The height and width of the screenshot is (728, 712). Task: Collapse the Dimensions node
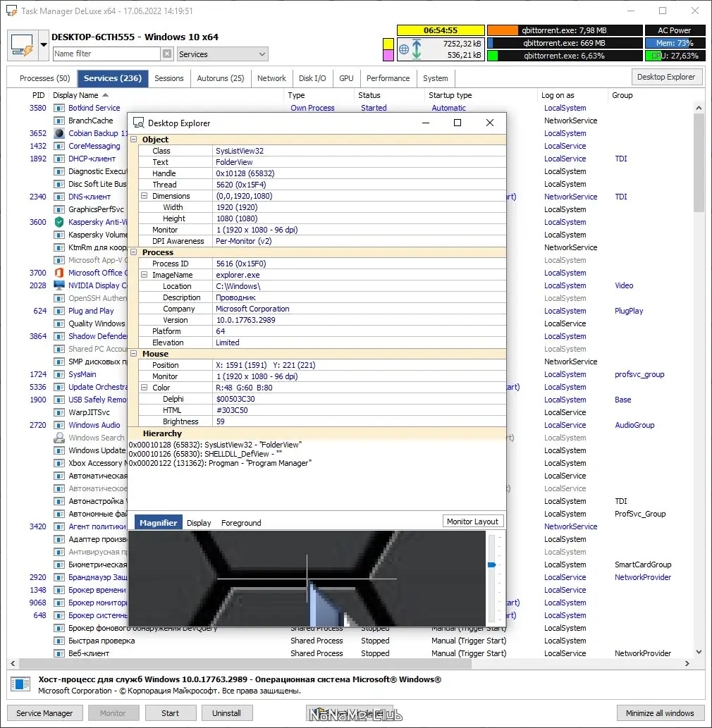click(145, 196)
